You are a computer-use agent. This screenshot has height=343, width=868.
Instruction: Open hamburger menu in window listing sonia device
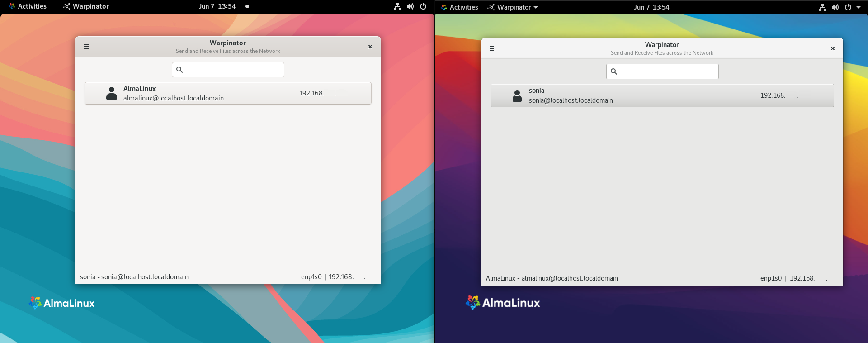492,48
